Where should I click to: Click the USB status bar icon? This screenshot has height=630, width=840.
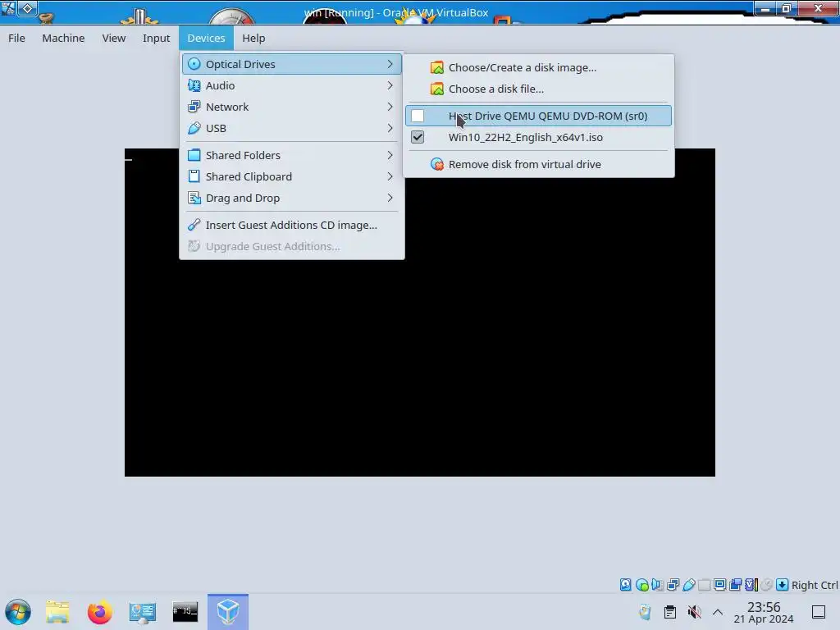tap(689, 584)
